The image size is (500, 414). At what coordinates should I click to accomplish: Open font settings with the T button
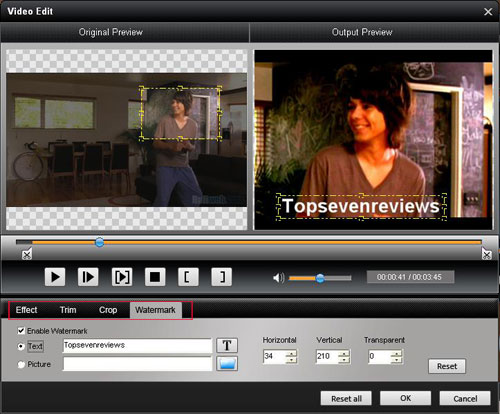coord(227,345)
